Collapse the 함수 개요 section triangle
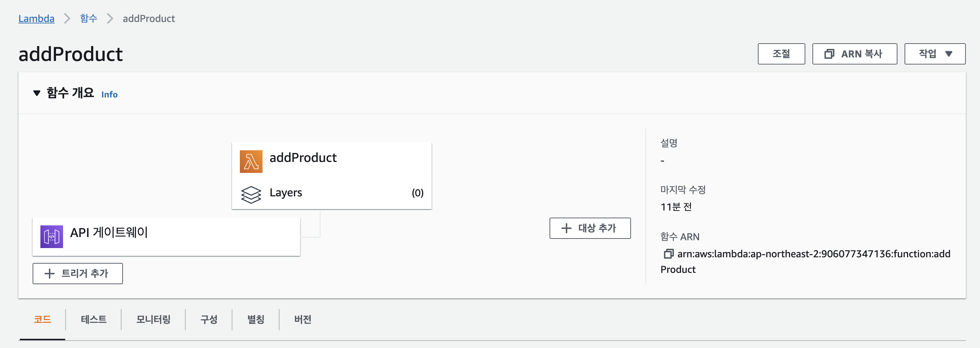The image size is (980, 348). point(37,93)
